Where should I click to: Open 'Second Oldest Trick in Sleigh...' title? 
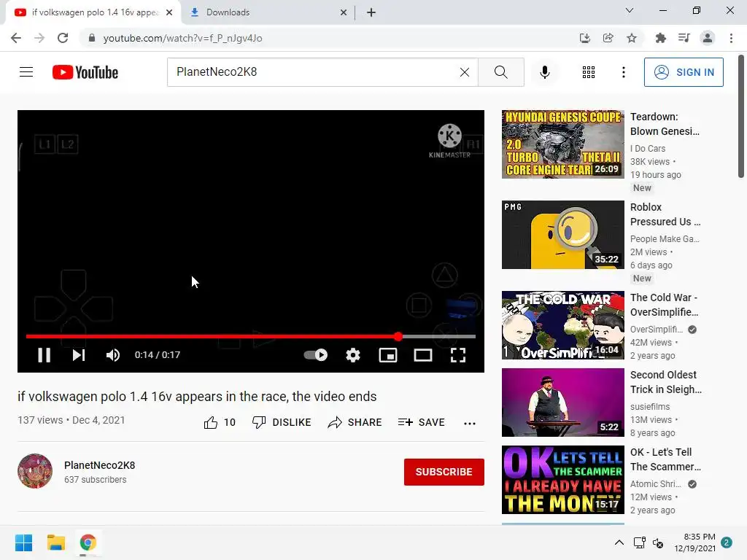click(665, 382)
